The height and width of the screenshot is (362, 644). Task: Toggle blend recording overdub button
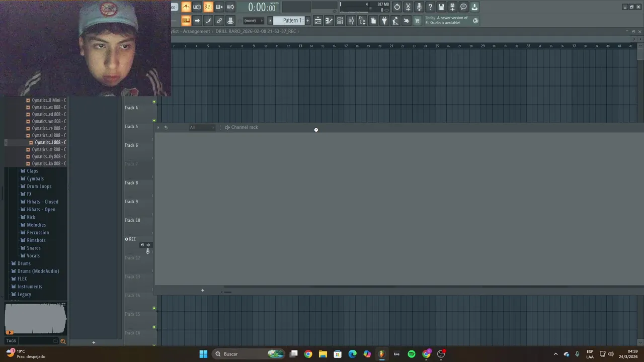(219, 7)
